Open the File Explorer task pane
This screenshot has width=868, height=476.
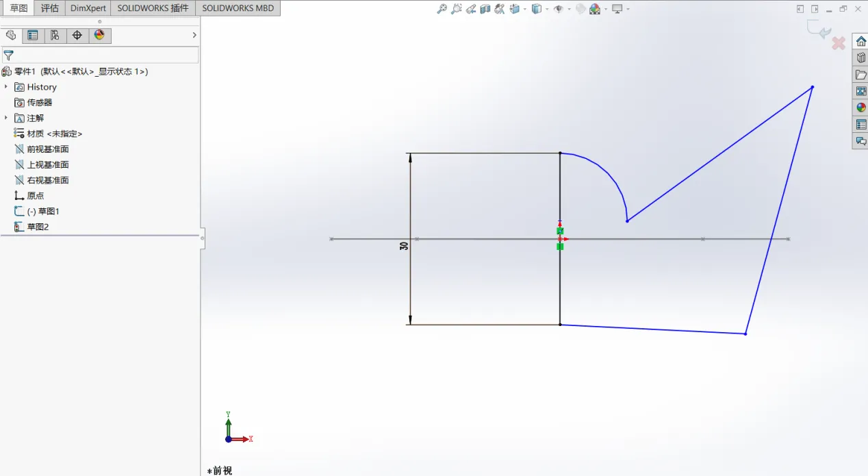860,75
